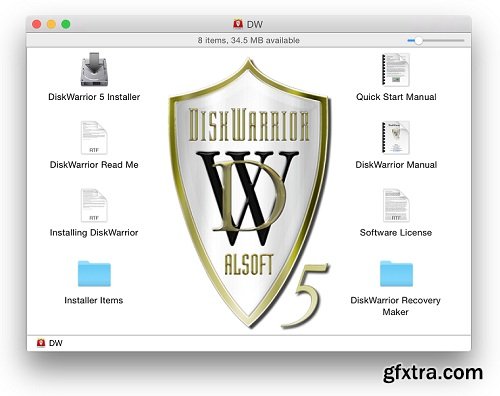Image resolution: width=500 pixels, height=396 pixels.
Task: Open the Installer Items folder icon
Action: [x=94, y=274]
